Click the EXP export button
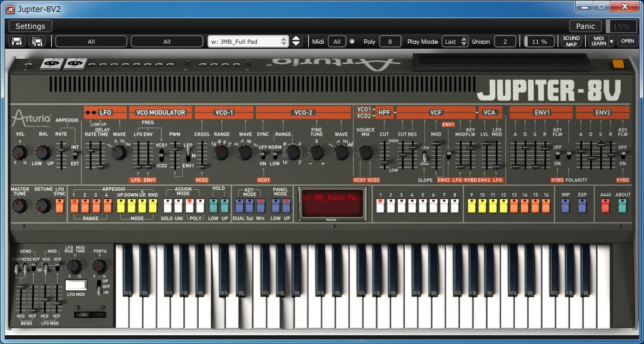644x344 pixels. [582, 206]
